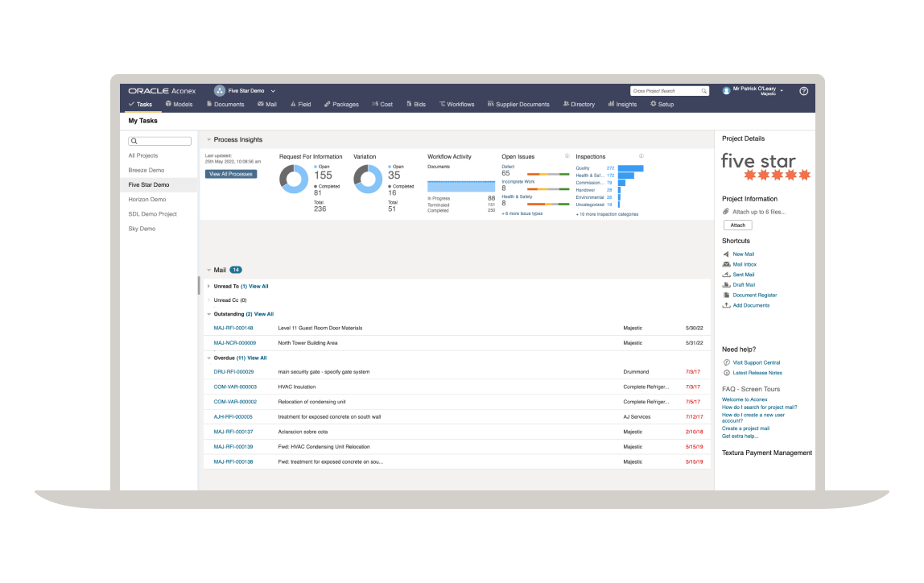Collapse the Overdue mail group
The height and width of the screenshot is (583, 924).
coord(208,358)
